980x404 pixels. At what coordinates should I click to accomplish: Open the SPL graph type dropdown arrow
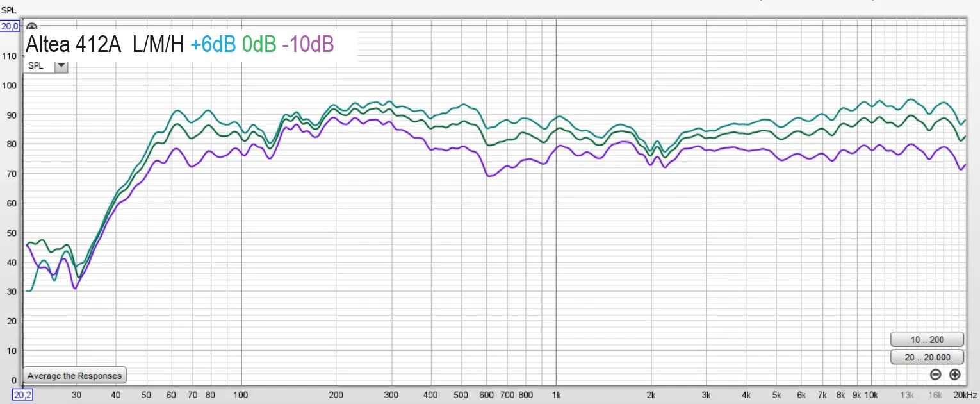click(x=61, y=65)
